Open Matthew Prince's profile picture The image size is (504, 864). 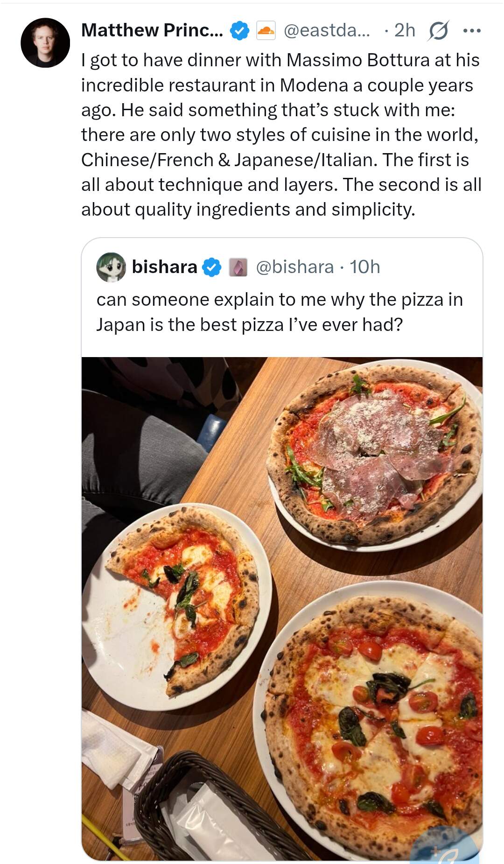tap(45, 42)
